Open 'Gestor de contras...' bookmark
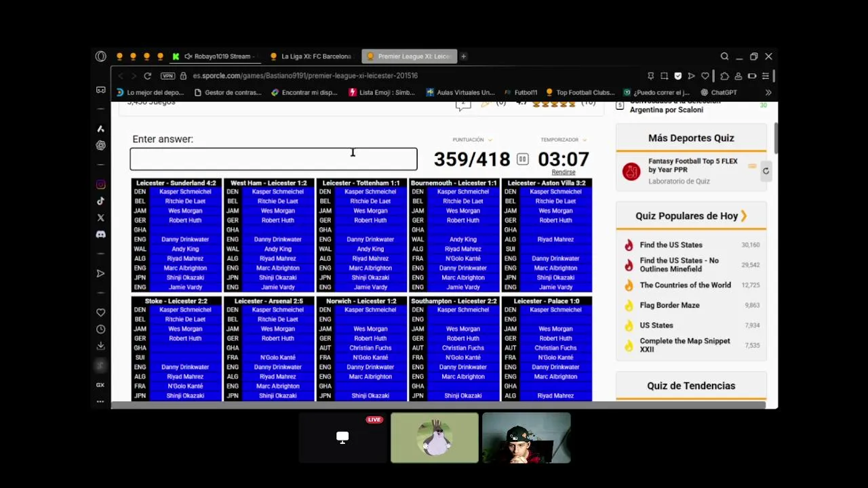 point(227,92)
